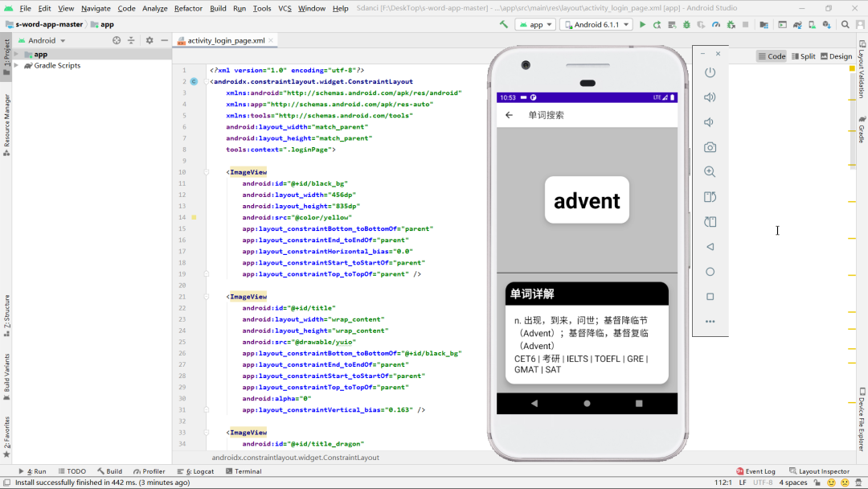
Task: Open the Android 6.1.1 device dropdown
Action: [596, 24]
